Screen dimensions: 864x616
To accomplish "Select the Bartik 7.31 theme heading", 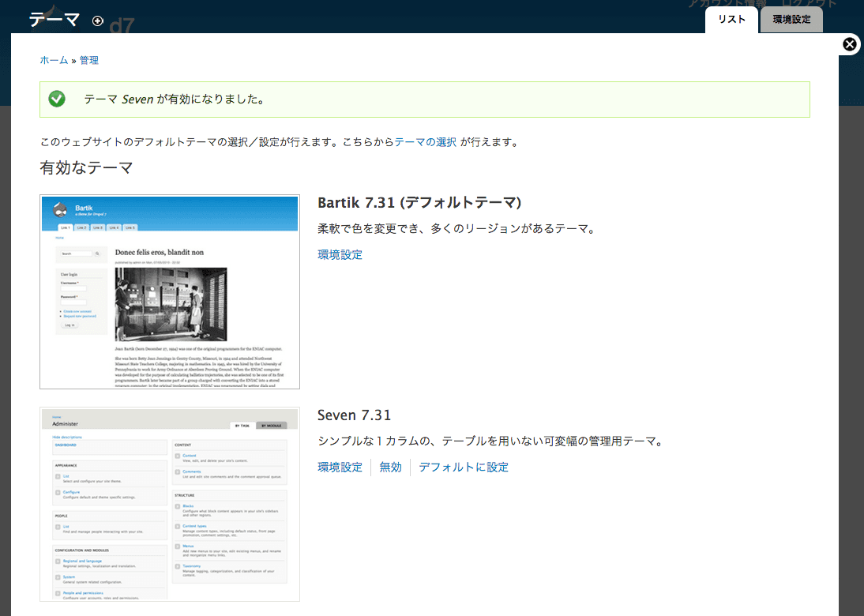I will pyautogui.click(x=419, y=203).
